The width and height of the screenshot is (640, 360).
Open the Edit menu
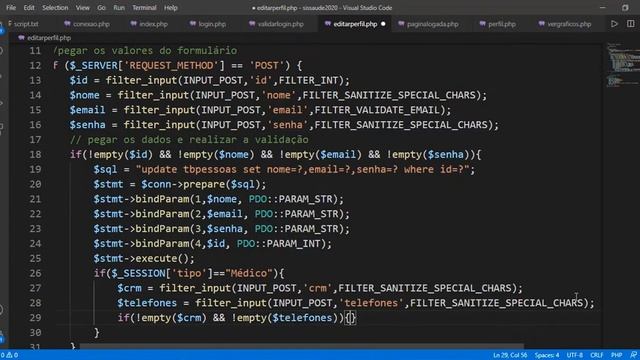29,8
